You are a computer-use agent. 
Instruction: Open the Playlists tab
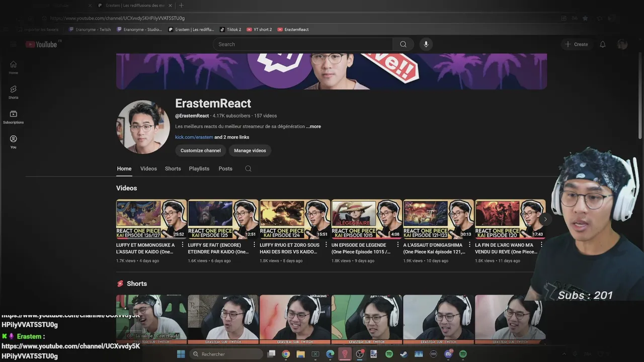[x=199, y=168]
